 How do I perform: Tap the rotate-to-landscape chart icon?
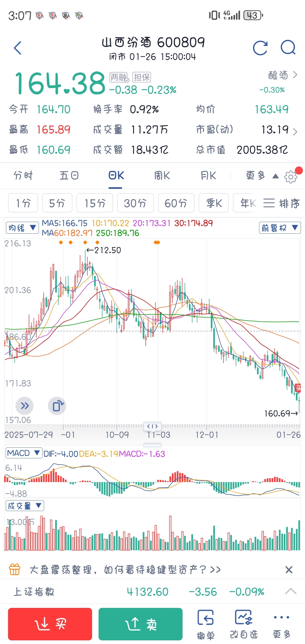(57, 406)
